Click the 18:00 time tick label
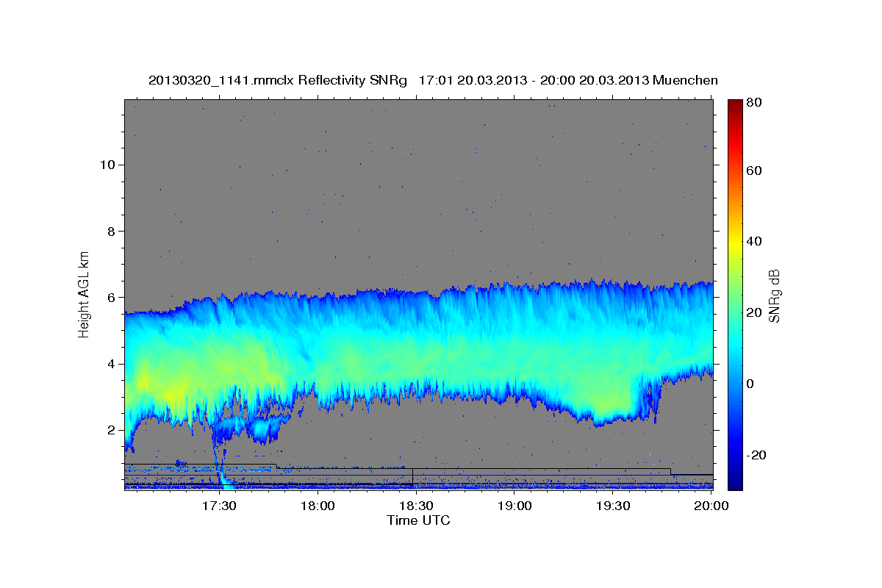 [318, 506]
